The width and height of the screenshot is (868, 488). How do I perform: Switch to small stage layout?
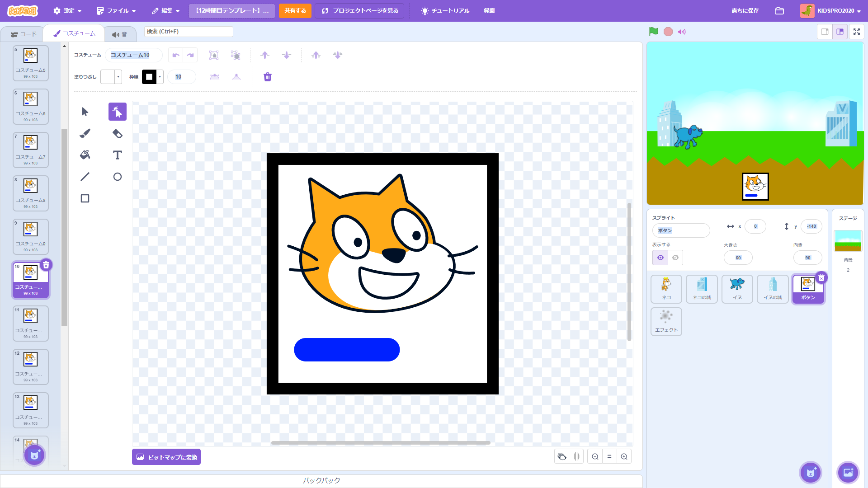(x=825, y=32)
